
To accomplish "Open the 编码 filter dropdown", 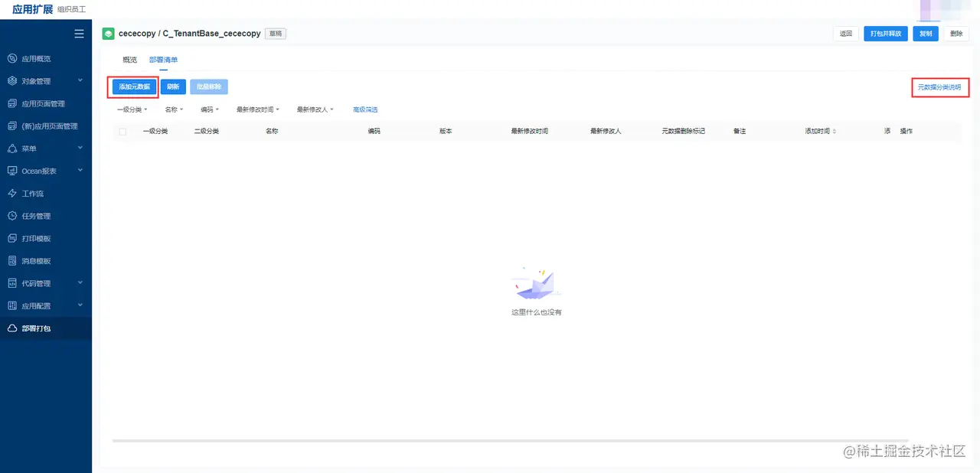I will 210,109.
